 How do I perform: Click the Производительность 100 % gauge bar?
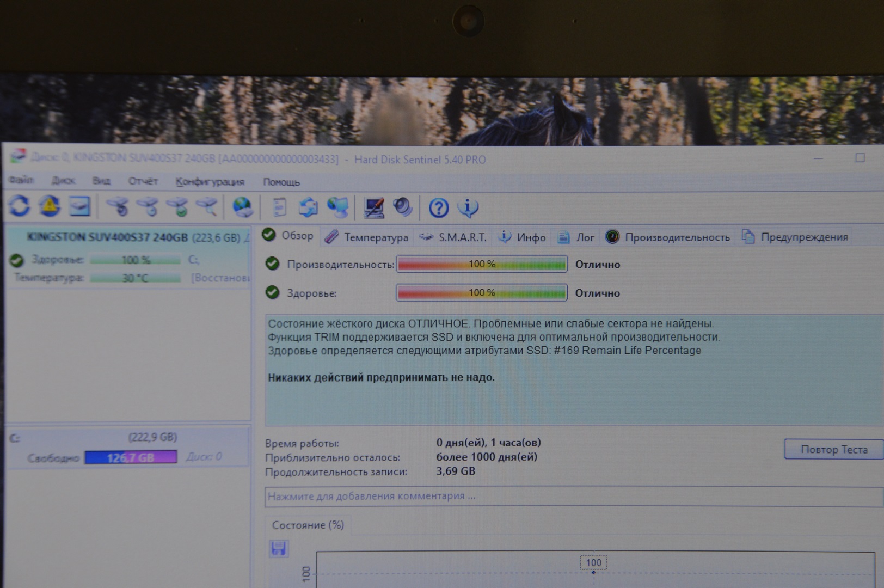point(482,264)
